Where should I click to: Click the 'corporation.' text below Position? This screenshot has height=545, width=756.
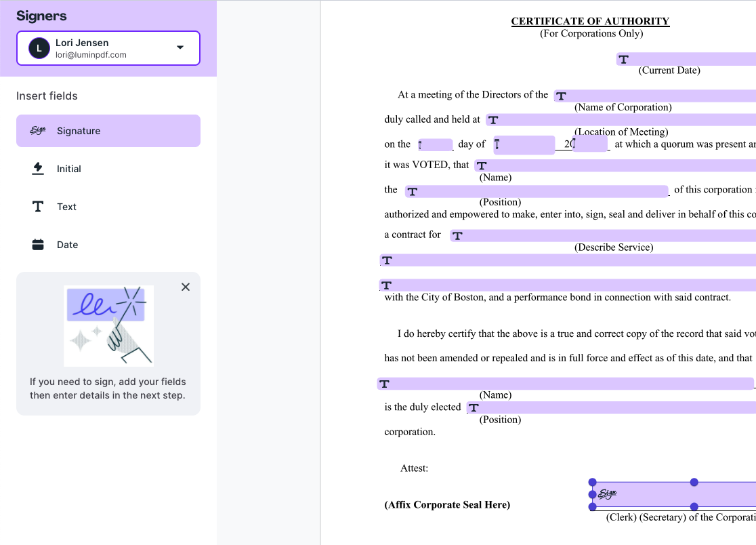pos(410,432)
